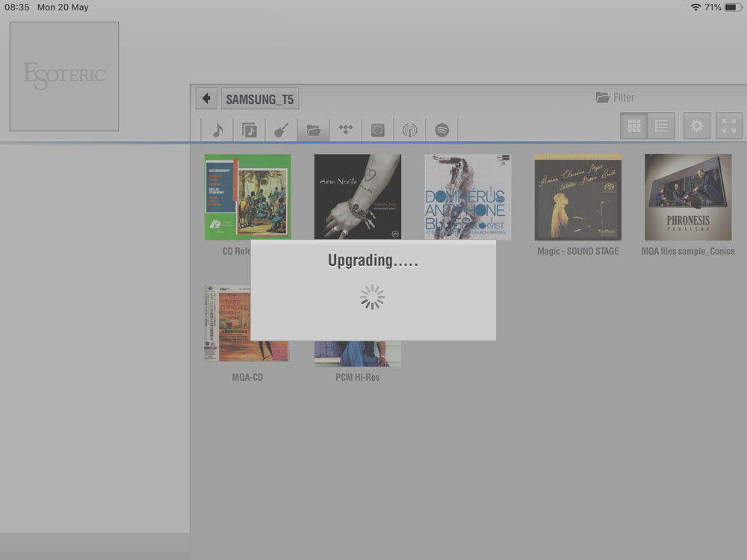The height and width of the screenshot is (560, 747).
Task: Open the TIDAL streaming tab
Action: (345, 130)
